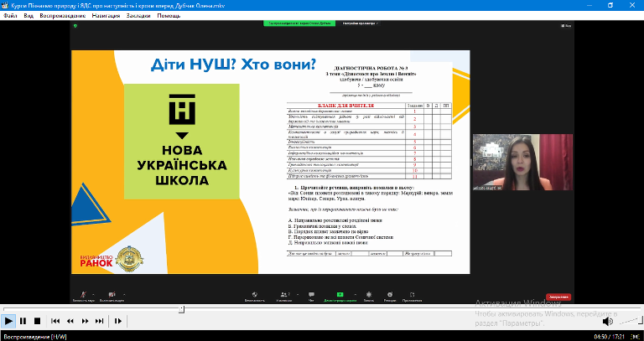Open the Zoom view options dropdown at top
Viewport: 644px width, 341px height.
coord(361,23)
